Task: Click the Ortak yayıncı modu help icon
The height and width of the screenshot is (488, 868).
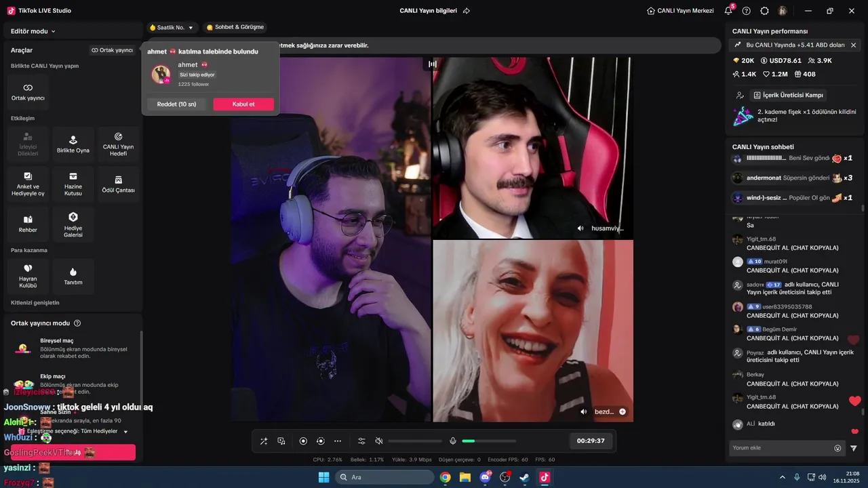Action: coord(77,323)
